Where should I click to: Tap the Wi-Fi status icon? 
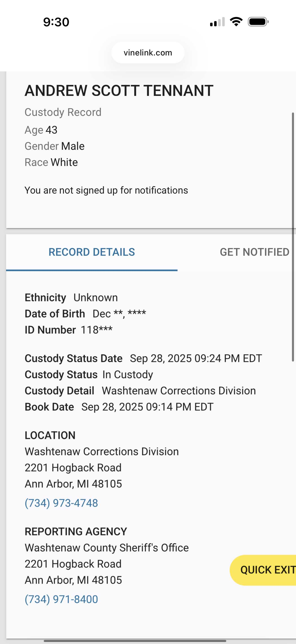[236, 22]
